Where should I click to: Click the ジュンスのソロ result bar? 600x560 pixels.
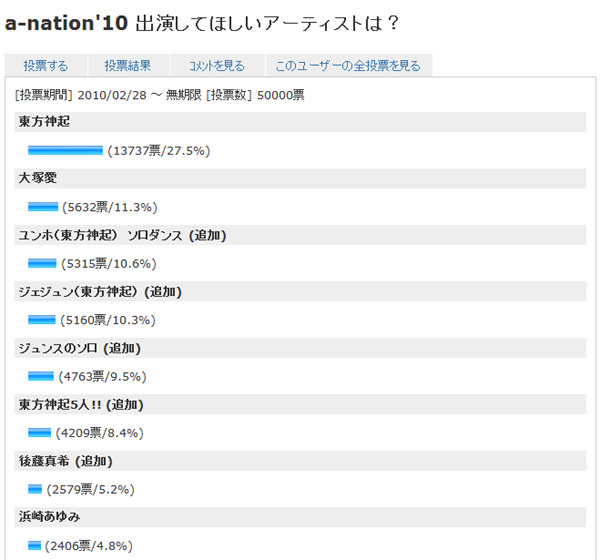click(x=41, y=376)
